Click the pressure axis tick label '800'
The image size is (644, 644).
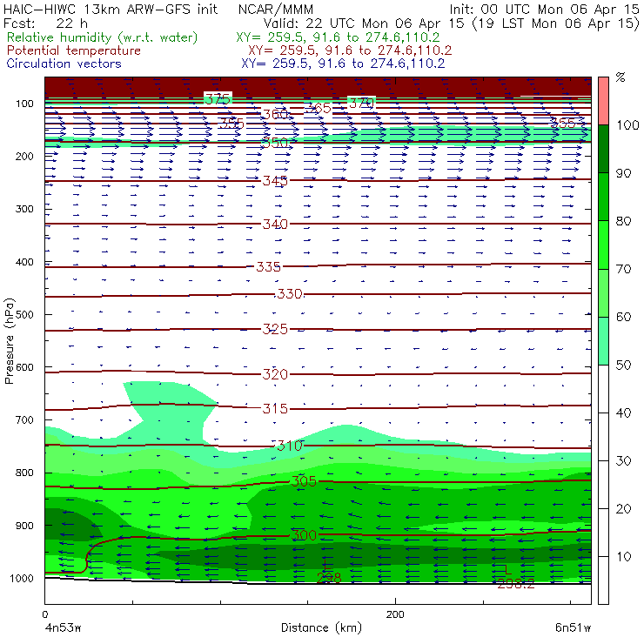click(x=24, y=473)
